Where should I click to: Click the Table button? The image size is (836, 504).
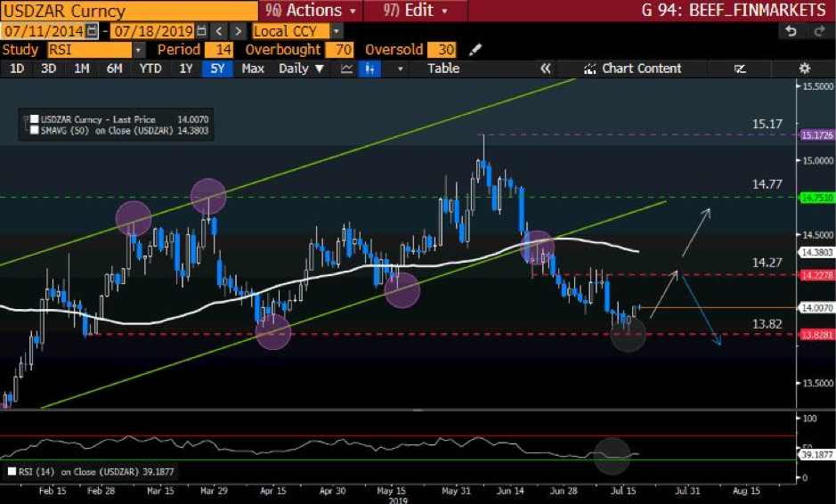point(442,69)
